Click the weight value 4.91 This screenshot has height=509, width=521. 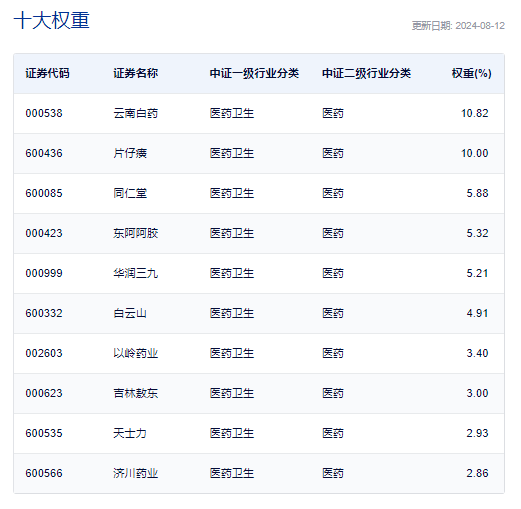[477, 313]
